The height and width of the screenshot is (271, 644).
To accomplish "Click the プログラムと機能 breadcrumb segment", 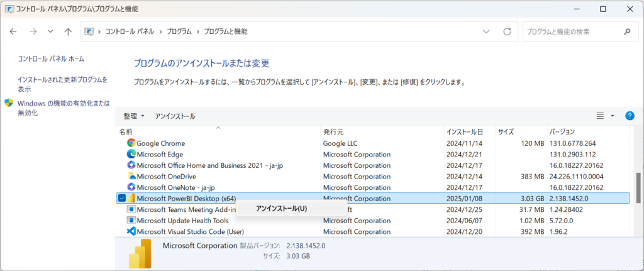I will point(226,31).
